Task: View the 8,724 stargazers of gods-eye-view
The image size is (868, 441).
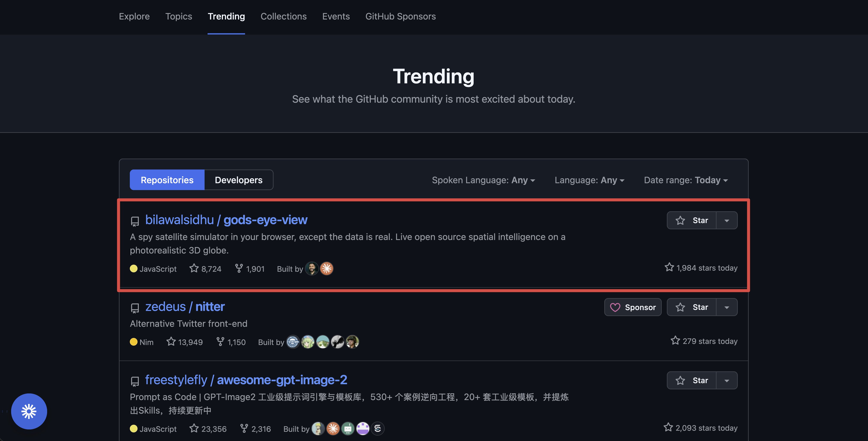Action: tap(205, 269)
